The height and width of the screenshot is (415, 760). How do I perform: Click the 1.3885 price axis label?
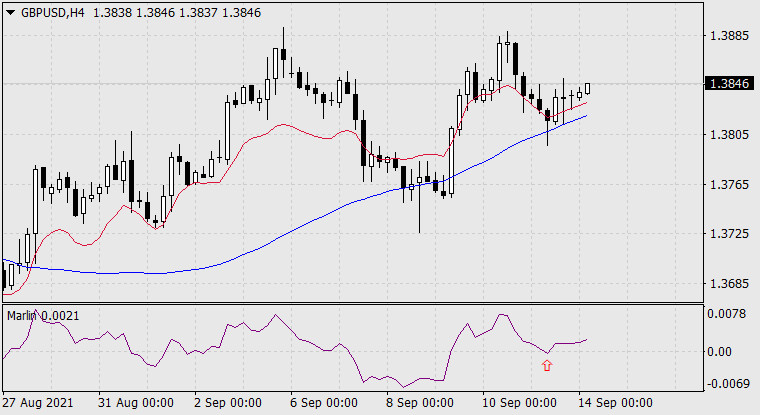[727, 36]
